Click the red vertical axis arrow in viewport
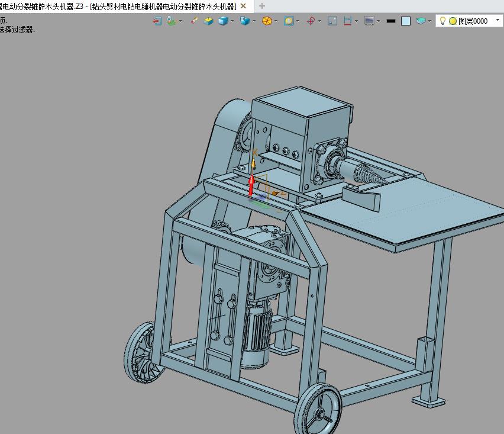The width and height of the screenshot is (504, 434). pos(251,185)
